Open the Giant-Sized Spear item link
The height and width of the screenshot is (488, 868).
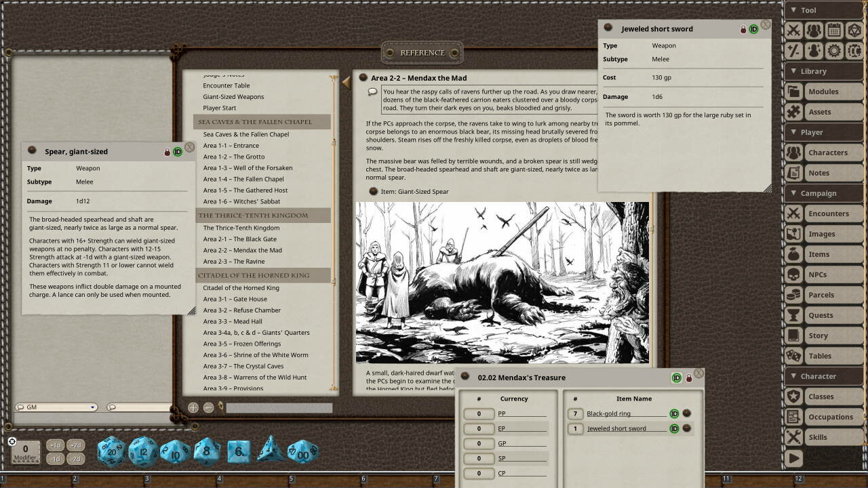[416, 191]
